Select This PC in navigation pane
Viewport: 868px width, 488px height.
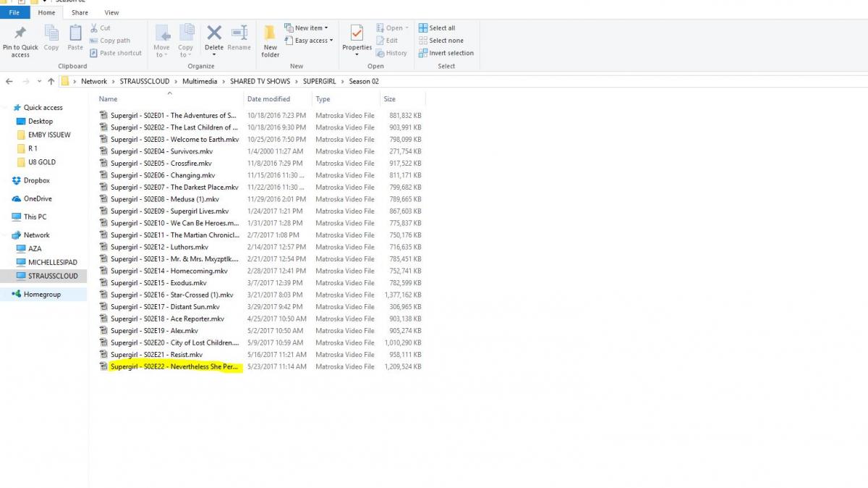(35, 216)
